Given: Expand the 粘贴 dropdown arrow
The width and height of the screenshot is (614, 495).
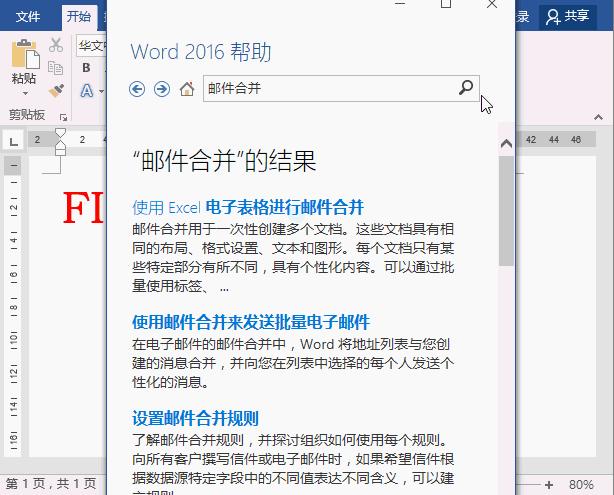Looking at the screenshot, I should pos(25,93).
